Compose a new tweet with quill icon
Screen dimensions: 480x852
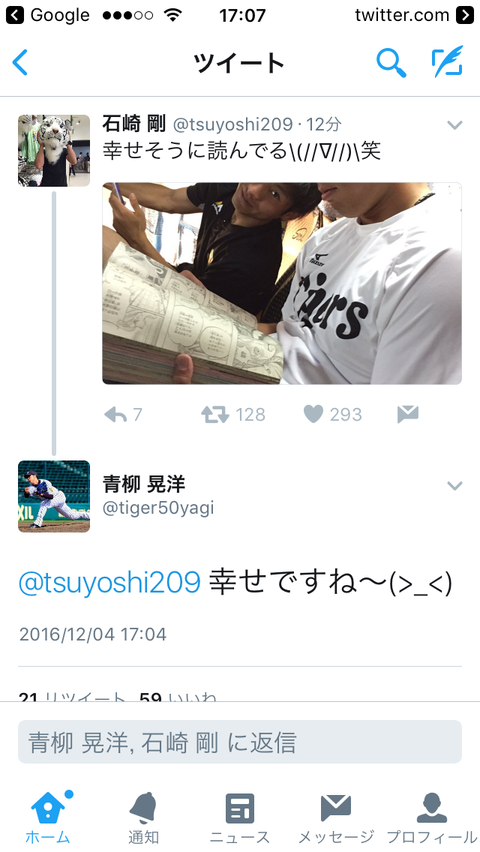(x=447, y=61)
